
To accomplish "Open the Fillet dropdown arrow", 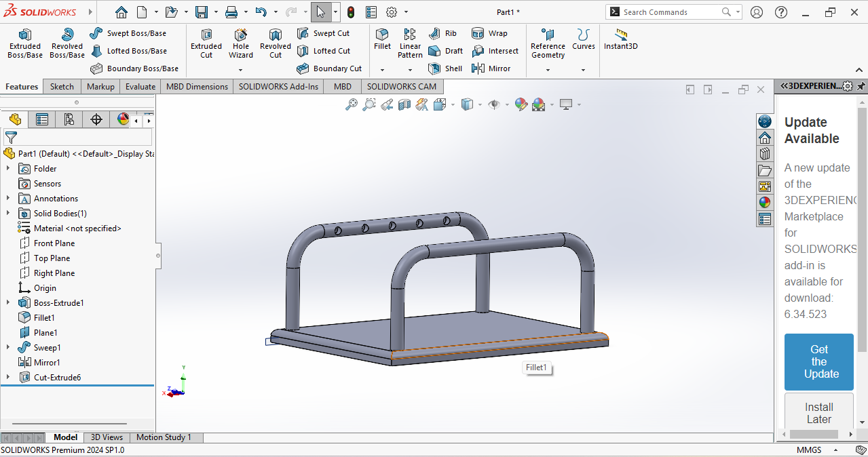I will pos(382,70).
